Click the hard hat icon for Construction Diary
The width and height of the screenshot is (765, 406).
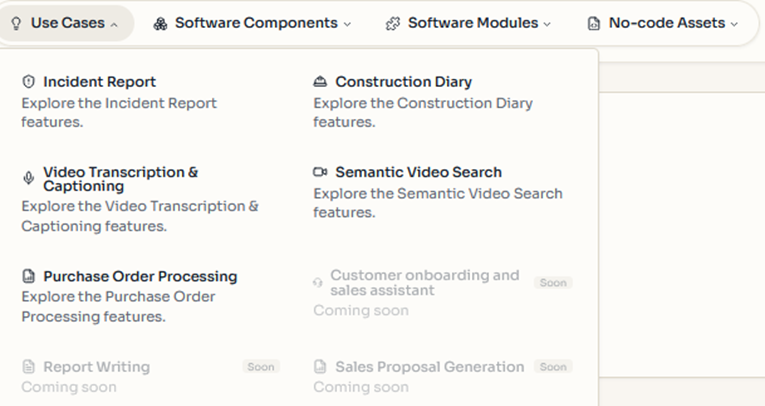coord(320,83)
